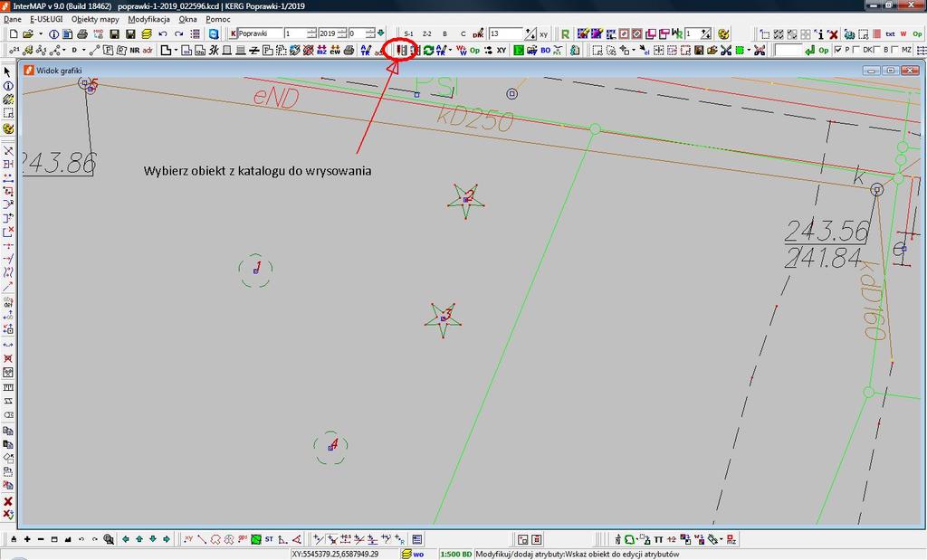The height and width of the screenshot is (560, 927).
Task: Click the red adr toolbar icon
Action: 148,51
